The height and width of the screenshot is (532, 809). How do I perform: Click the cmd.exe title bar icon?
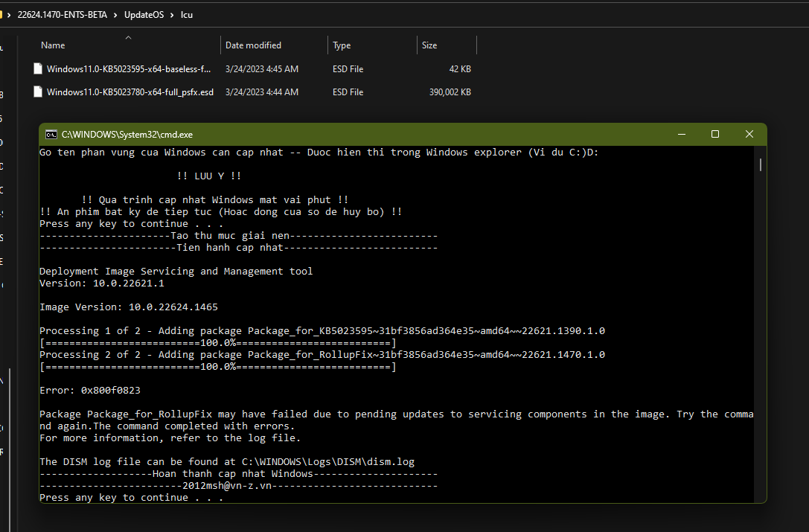(x=51, y=135)
